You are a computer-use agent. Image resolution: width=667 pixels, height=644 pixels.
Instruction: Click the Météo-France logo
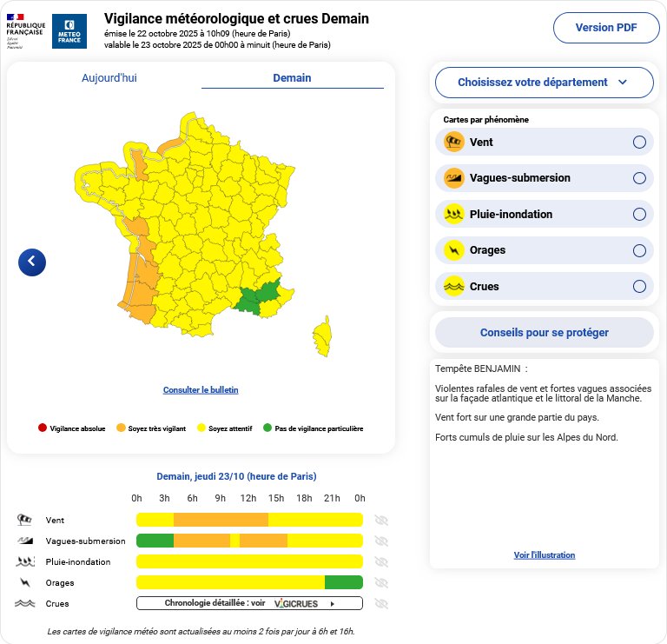pos(69,31)
